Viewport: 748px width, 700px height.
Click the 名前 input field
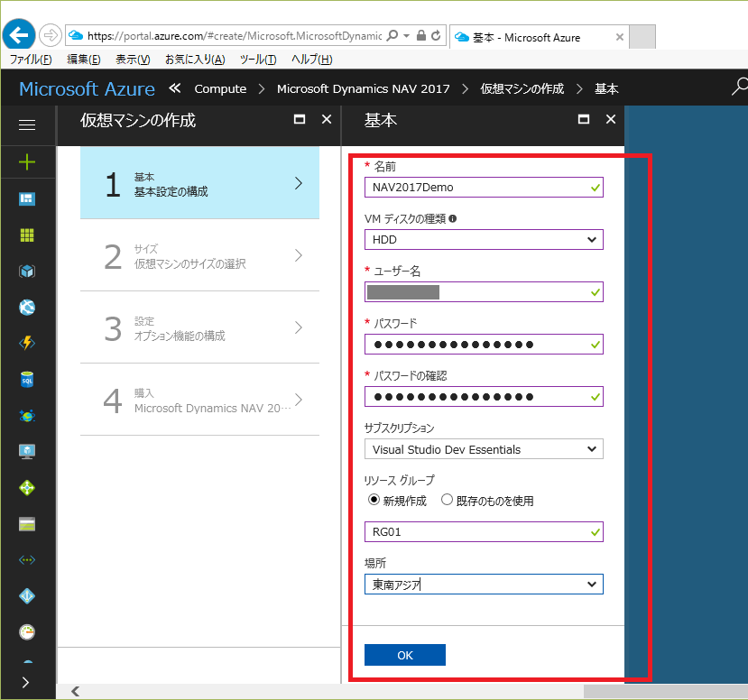[x=484, y=188]
